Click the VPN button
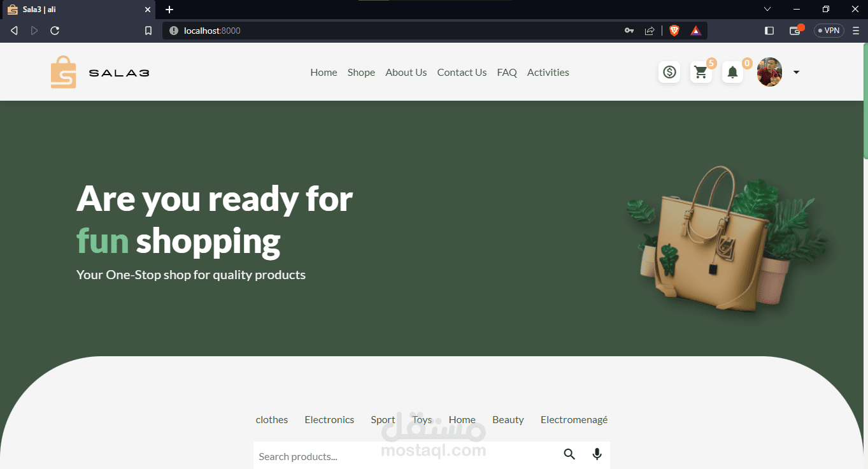The width and height of the screenshot is (868, 469). click(x=829, y=31)
